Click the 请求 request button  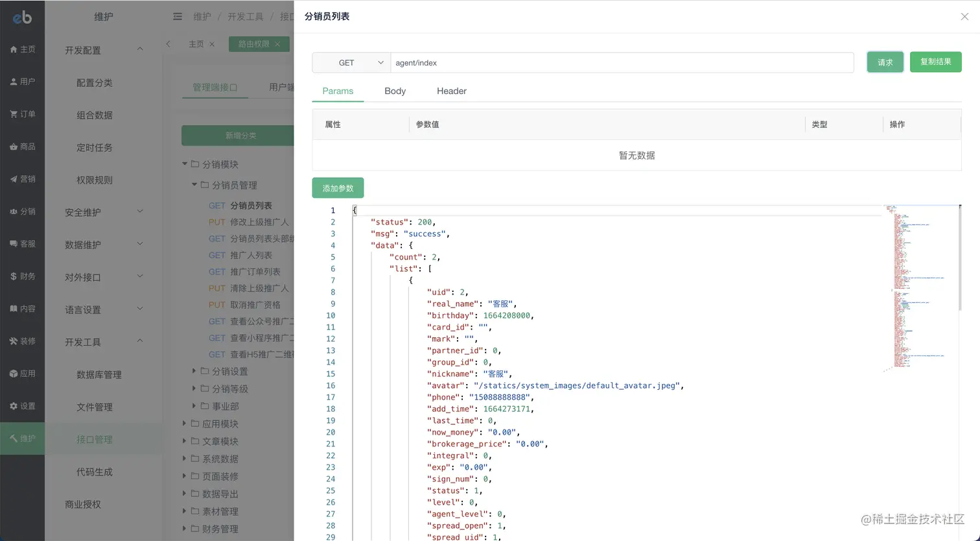click(x=885, y=62)
